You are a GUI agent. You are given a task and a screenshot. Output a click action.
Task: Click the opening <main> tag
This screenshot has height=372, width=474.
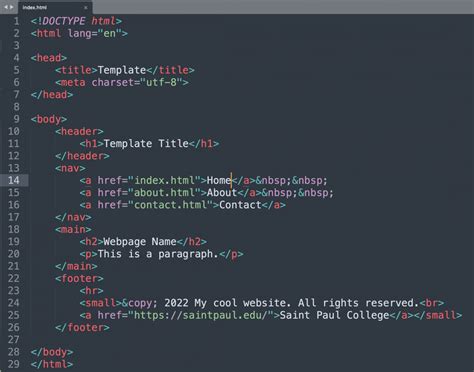[x=73, y=230]
